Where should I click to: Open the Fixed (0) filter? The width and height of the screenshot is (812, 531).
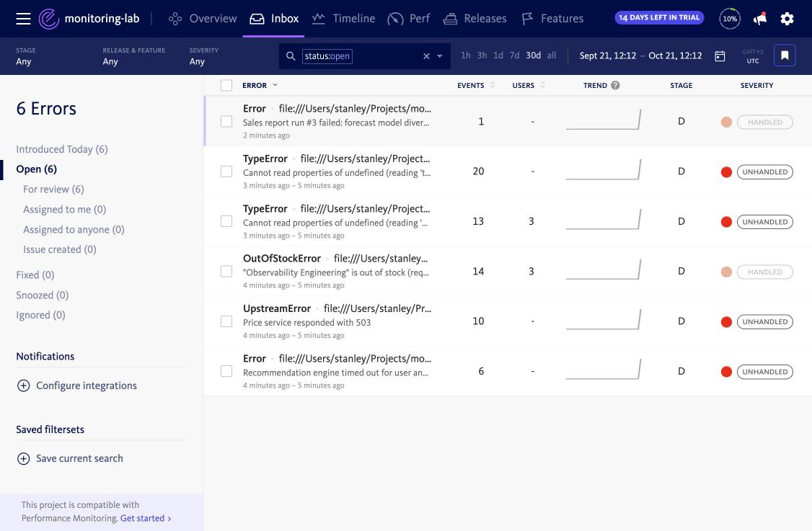[x=35, y=275]
